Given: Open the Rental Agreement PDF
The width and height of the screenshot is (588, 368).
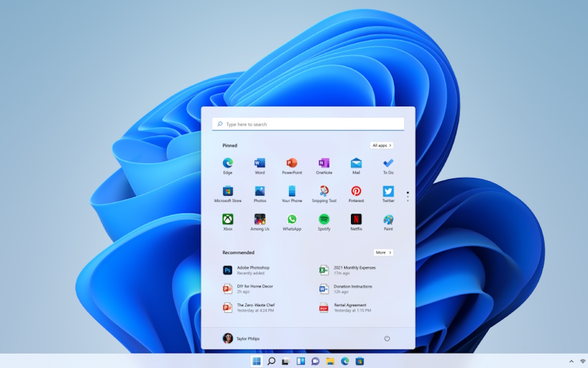Looking at the screenshot, I should pyautogui.click(x=350, y=307).
